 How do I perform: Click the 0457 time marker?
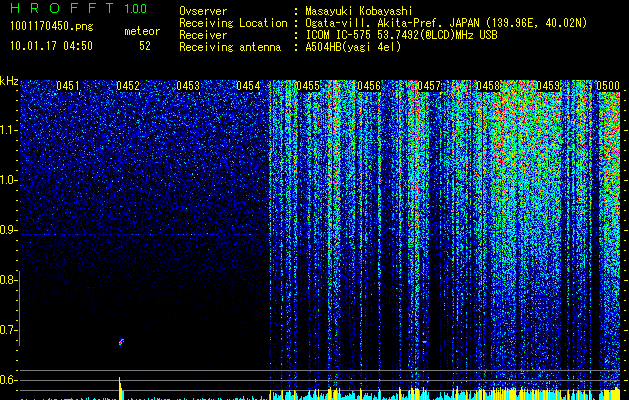pos(429,85)
